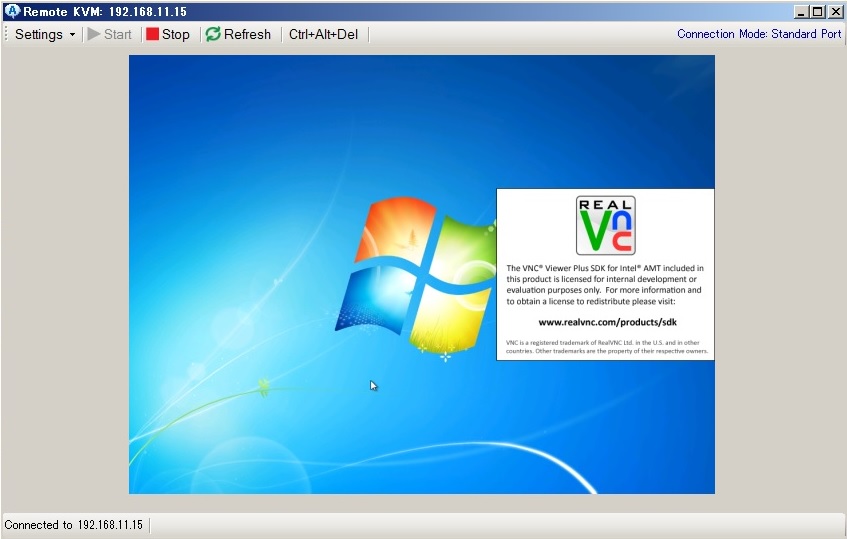Screen dimensions: 847x539
Task: Click the Connected to 192.168.11.15 status text
Action: pos(73,525)
